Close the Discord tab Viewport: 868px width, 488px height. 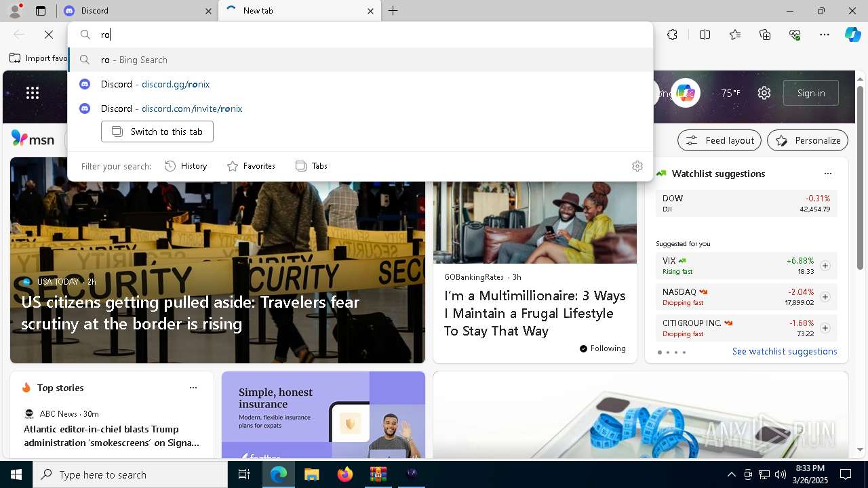pos(208,11)
